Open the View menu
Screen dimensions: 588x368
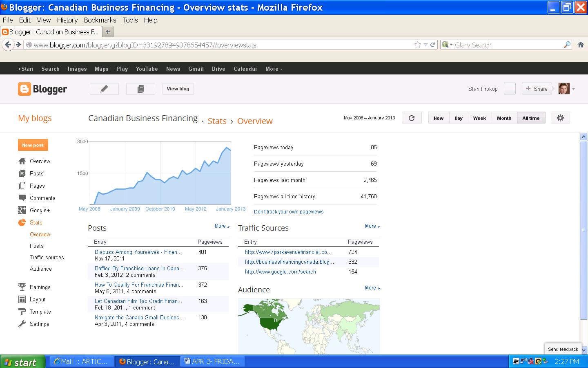coord(44,20)
